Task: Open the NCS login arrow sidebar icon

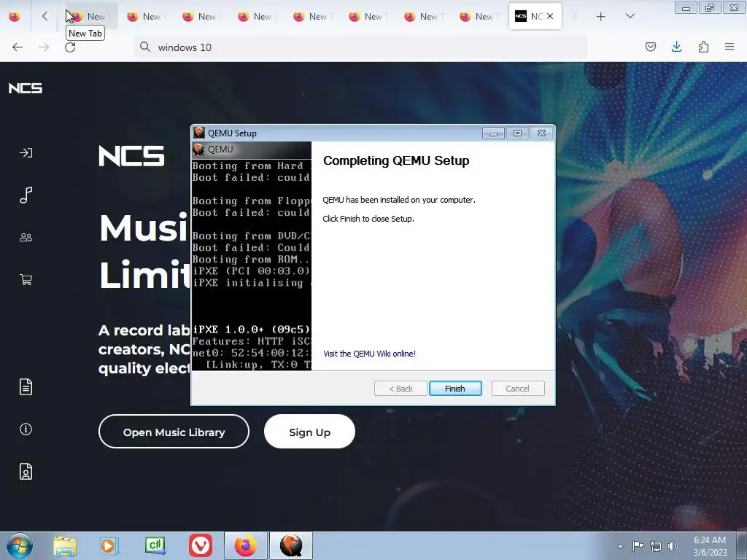Action: pyautogui.click(x=26, y=153)
